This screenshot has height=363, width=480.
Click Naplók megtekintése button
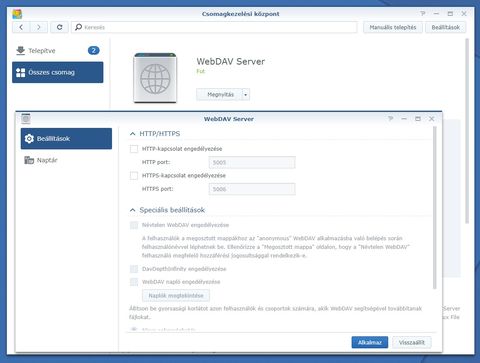[176, 296]
